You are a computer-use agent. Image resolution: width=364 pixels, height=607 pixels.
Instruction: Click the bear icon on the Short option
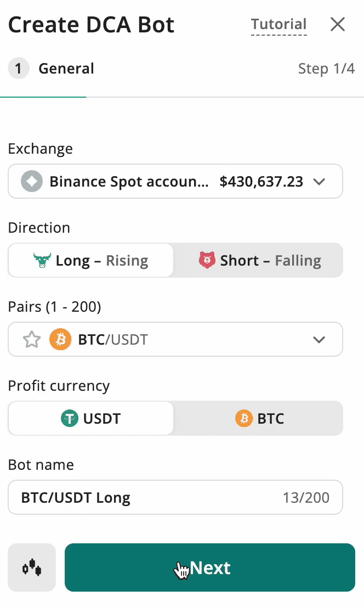coord(208,260)
